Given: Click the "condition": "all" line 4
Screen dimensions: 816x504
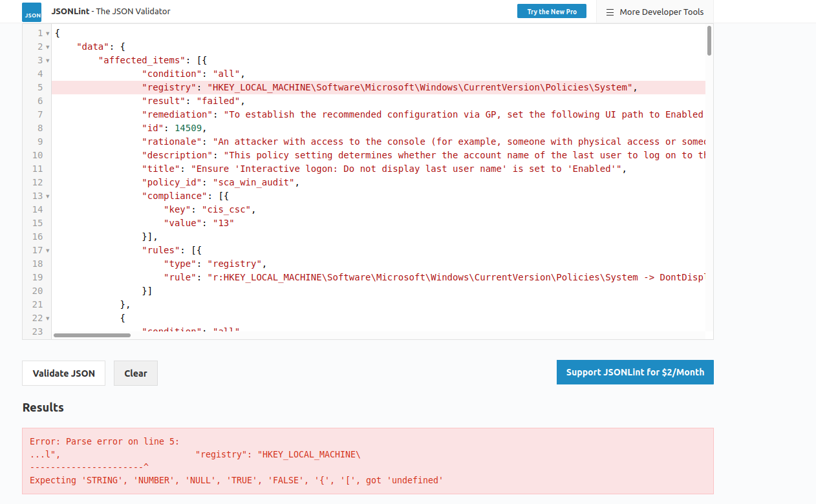Looking at the screenshot, I should [x=194, y=74].
